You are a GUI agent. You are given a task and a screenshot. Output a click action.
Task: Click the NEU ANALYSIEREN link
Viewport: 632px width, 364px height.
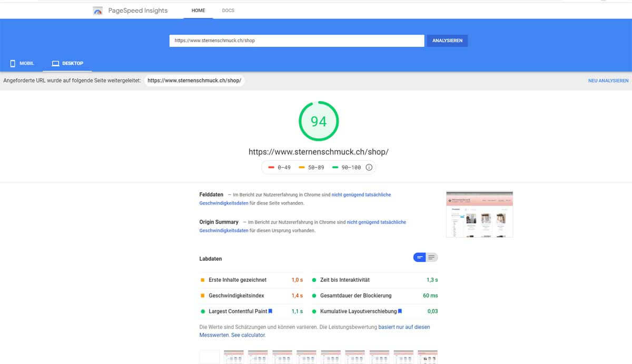tap(608, 81)
